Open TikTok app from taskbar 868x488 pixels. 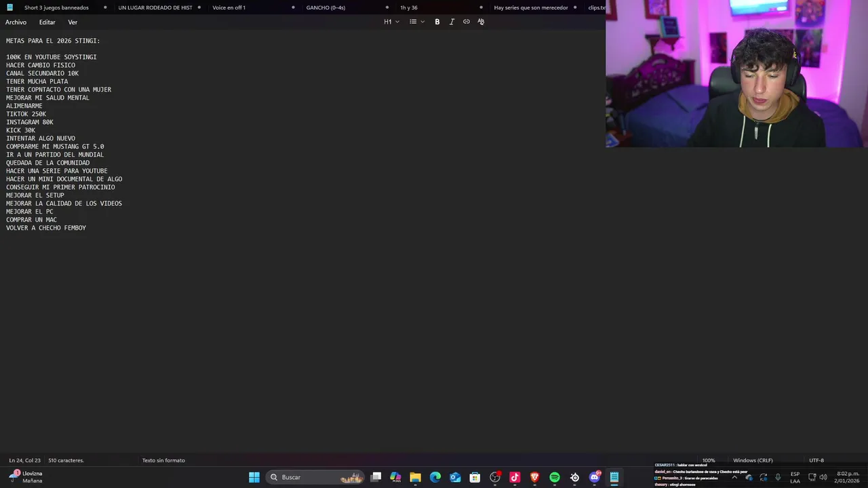pos(515,477)
